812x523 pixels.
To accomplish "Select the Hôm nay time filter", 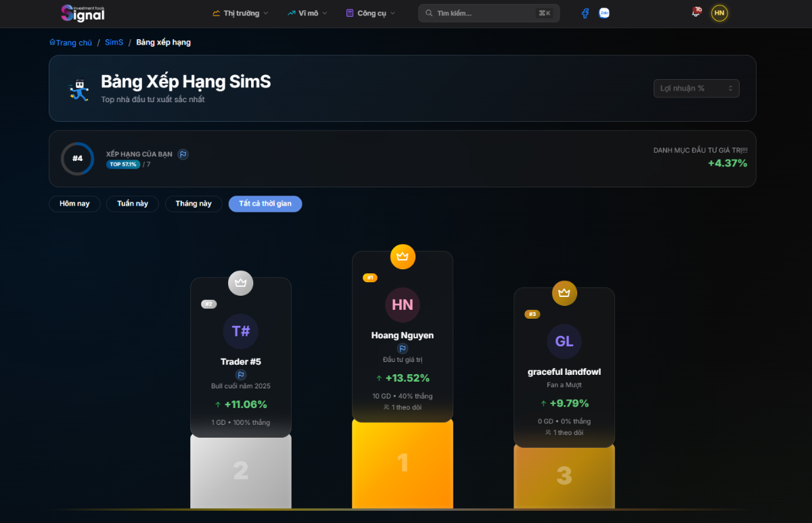I will [74, 204].
